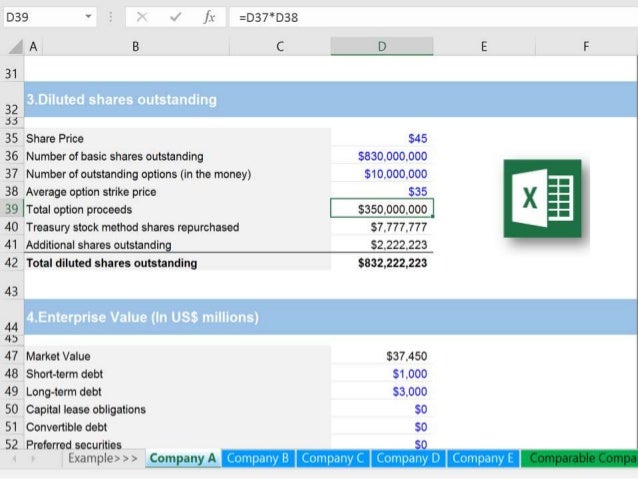Open the insert function fx icon
Viewport: 638px width, 479px height.
(x=209, y=17)
